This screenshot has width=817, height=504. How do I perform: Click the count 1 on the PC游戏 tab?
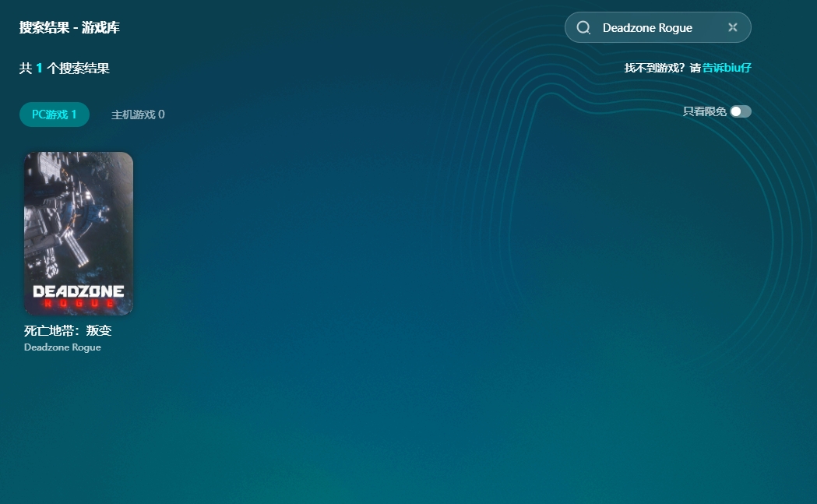click(74, 115)
